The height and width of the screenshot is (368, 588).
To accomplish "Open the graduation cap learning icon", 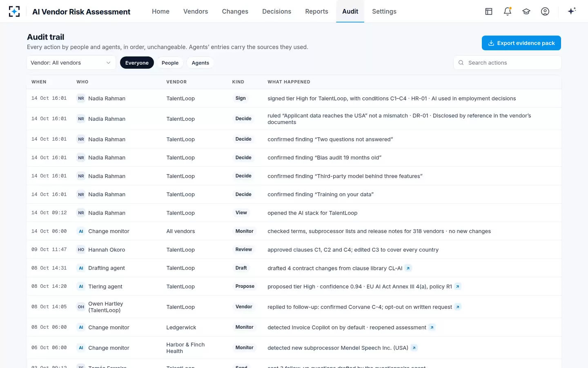I will pyautogui.click(x=526, y=11).
